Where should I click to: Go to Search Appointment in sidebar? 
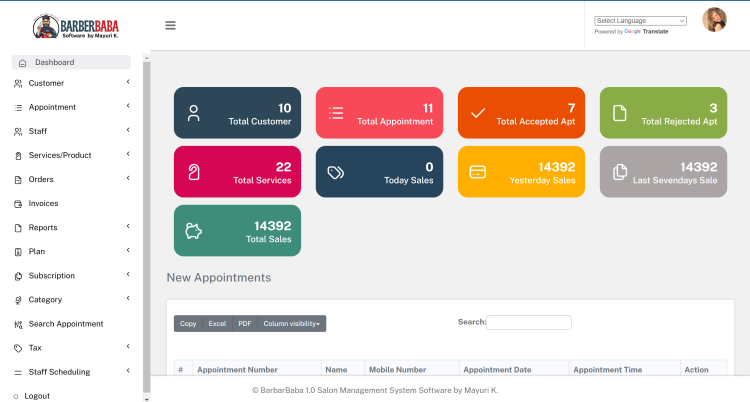pyautogui.click(x=66, y=324)
